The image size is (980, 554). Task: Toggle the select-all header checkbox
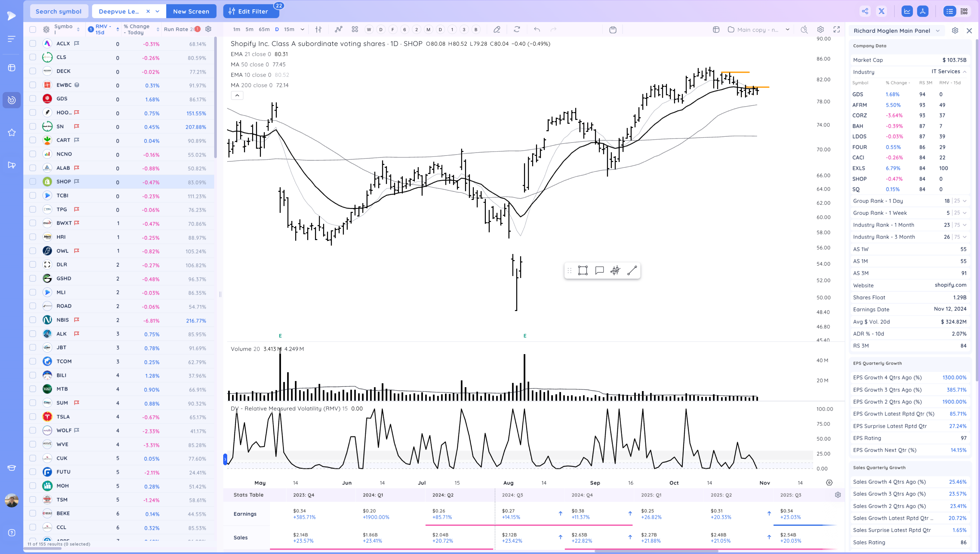tap(33, 29)
